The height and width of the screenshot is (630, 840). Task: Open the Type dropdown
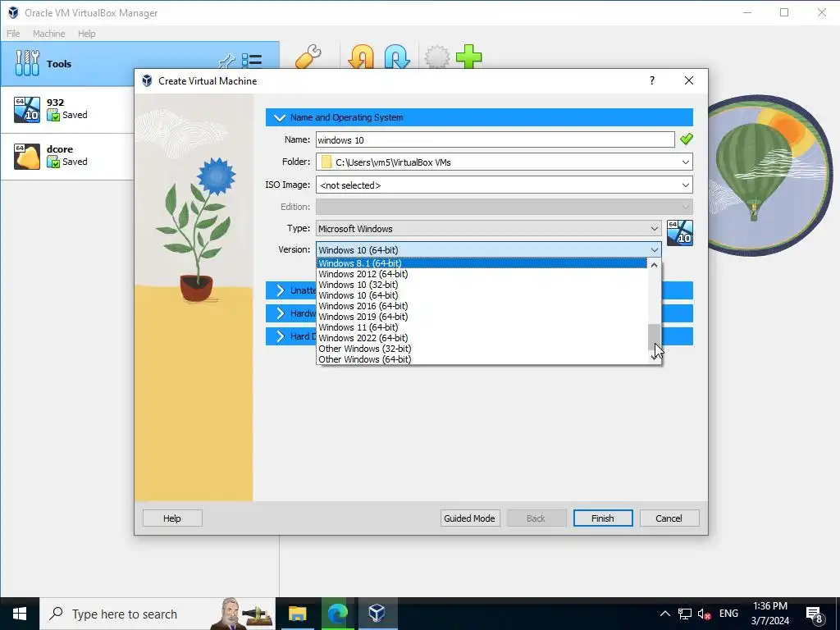click(x=654, y=229)
